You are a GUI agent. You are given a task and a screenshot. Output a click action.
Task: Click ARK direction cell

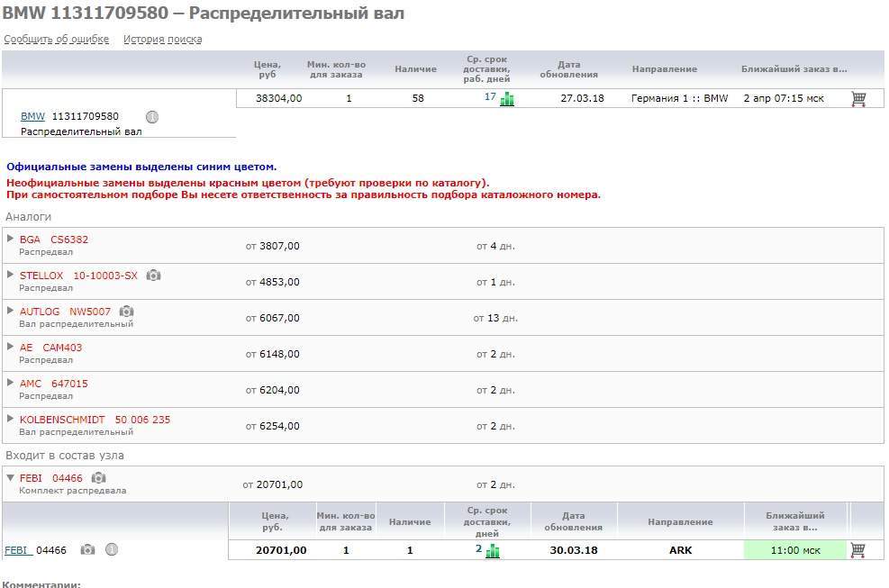point(680,550)
